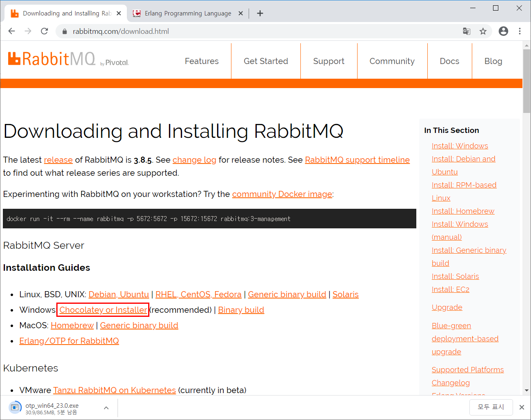Image resolution: width=531 pixels, height=420 pixels.
Task: Open the Debian, Ubuntu guide link
Action: pyautogui.click(x=119, y=294)
